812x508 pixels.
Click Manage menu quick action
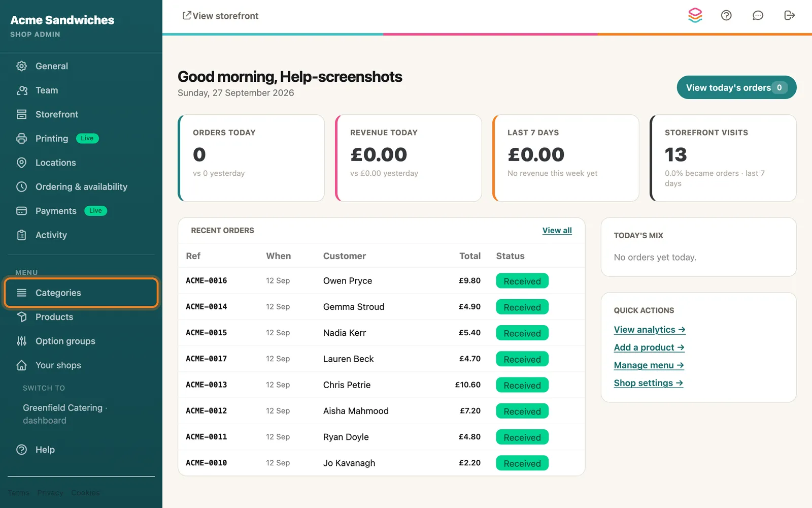[649, 365]
